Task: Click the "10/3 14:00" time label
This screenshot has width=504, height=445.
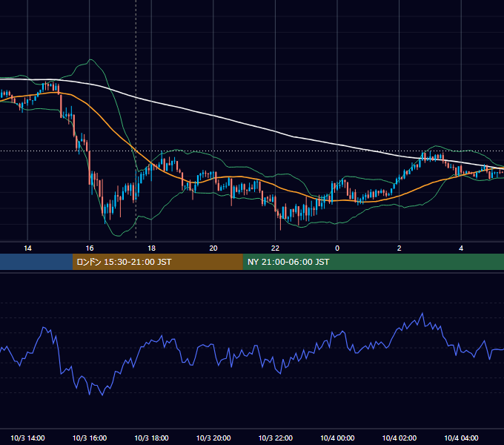Action: [x=27, y=438]
